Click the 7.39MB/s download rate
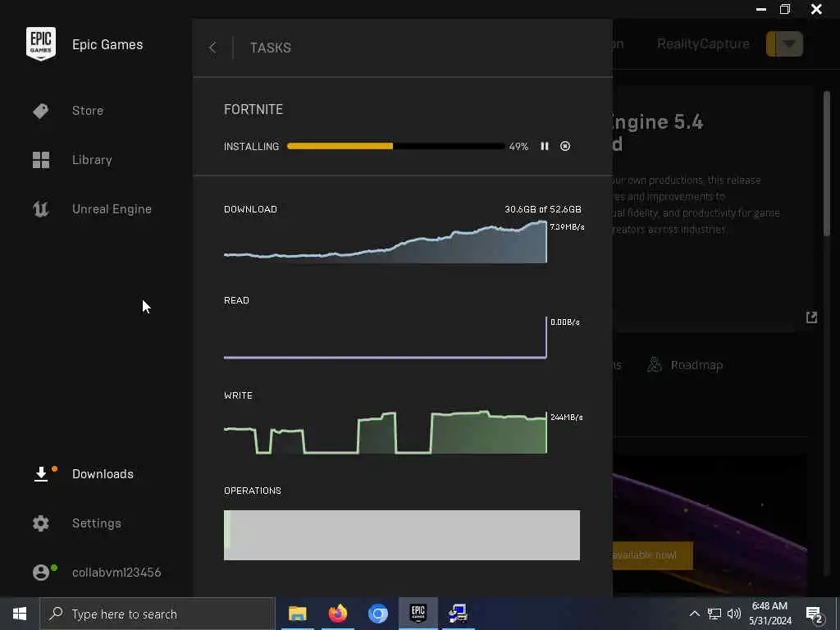Image resolution: width=840 pixels, height=630 pixels. (567, 227)
